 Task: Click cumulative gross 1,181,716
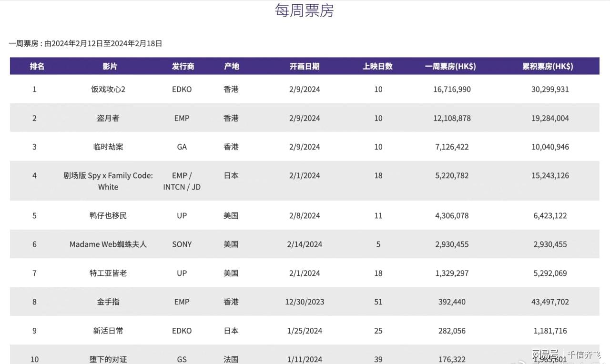click(x=550, y=331)
